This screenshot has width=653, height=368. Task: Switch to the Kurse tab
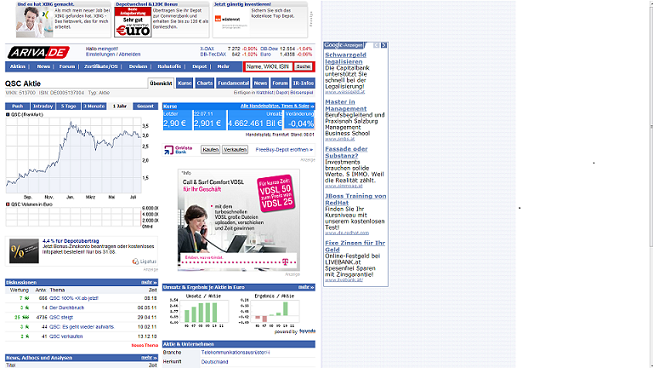pos(184,83)
